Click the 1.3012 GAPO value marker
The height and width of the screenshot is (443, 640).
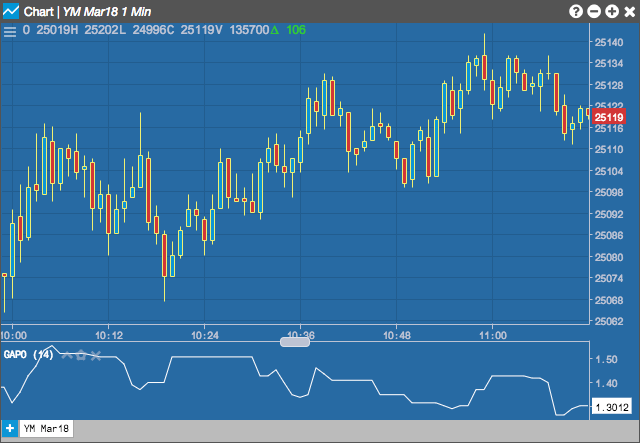pos(611,407)
